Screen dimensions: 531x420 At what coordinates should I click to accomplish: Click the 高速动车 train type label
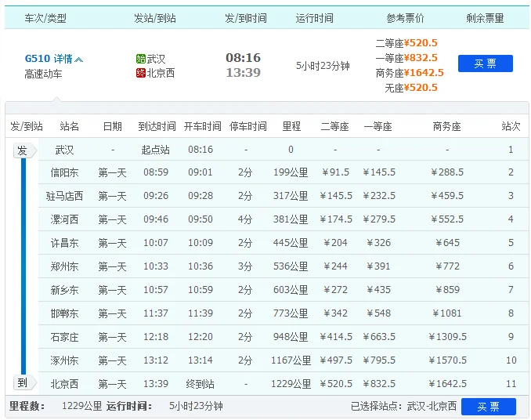tap(43, 74)
